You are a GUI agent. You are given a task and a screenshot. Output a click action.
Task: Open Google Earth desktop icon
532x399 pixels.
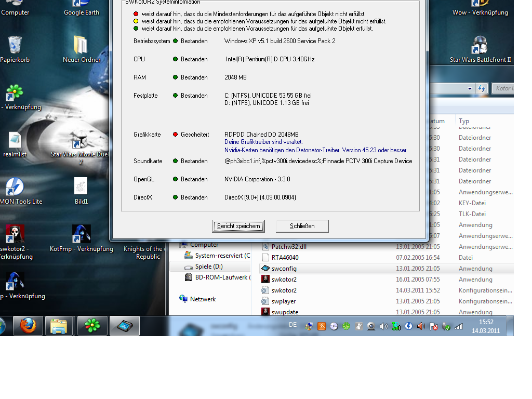click(82, 8)
